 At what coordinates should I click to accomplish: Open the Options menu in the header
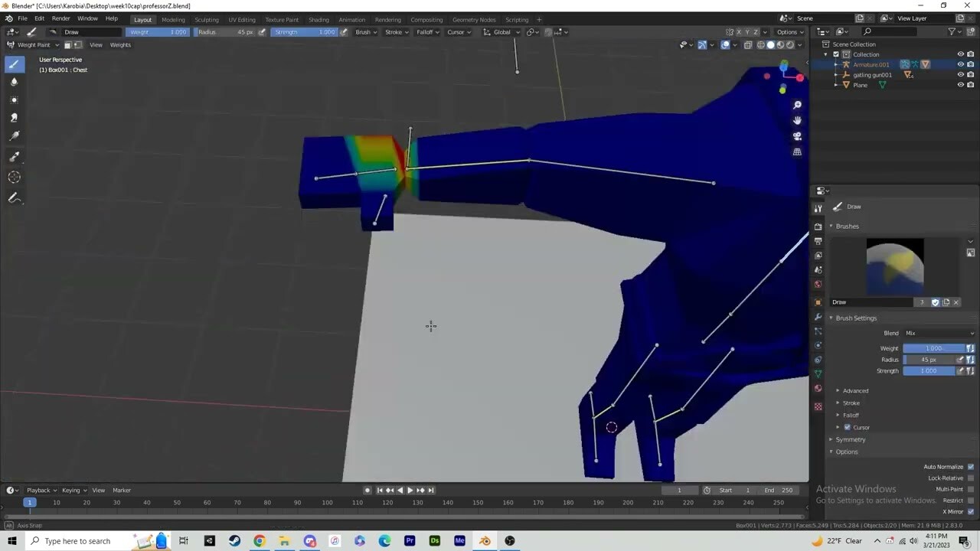(787, 31)
